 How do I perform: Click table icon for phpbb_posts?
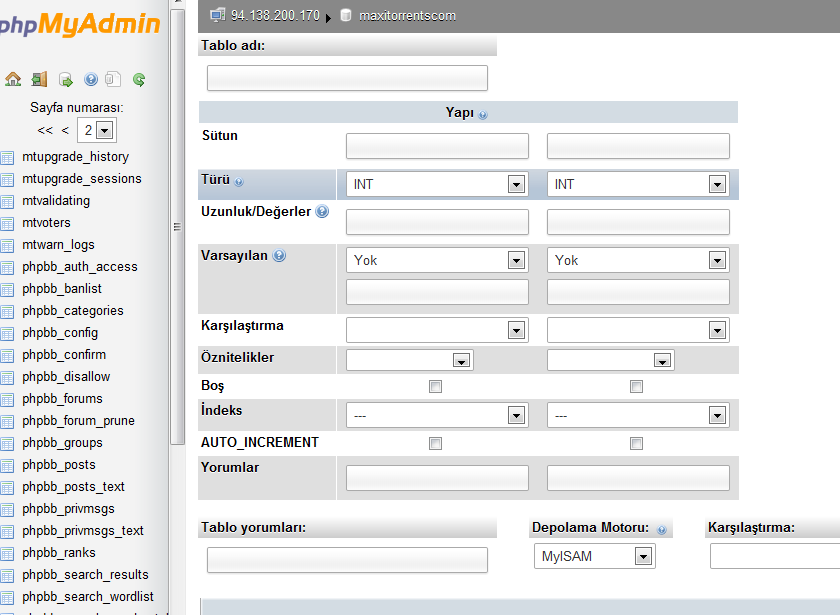click(7, 466)
